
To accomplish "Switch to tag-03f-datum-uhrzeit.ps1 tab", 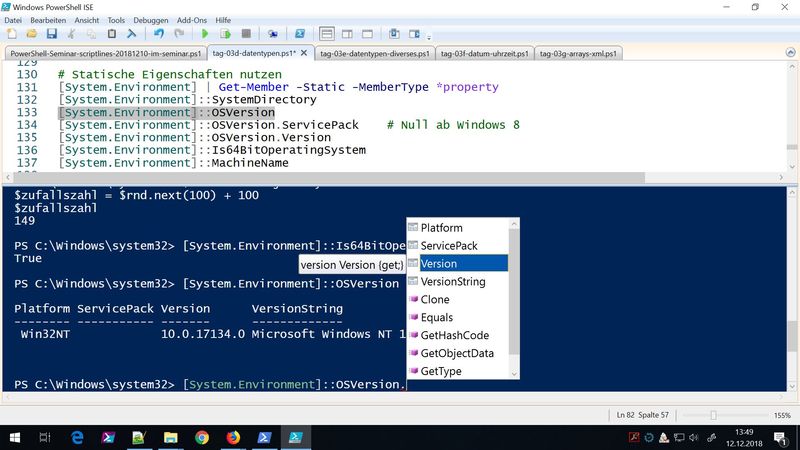I will point(484,53).
